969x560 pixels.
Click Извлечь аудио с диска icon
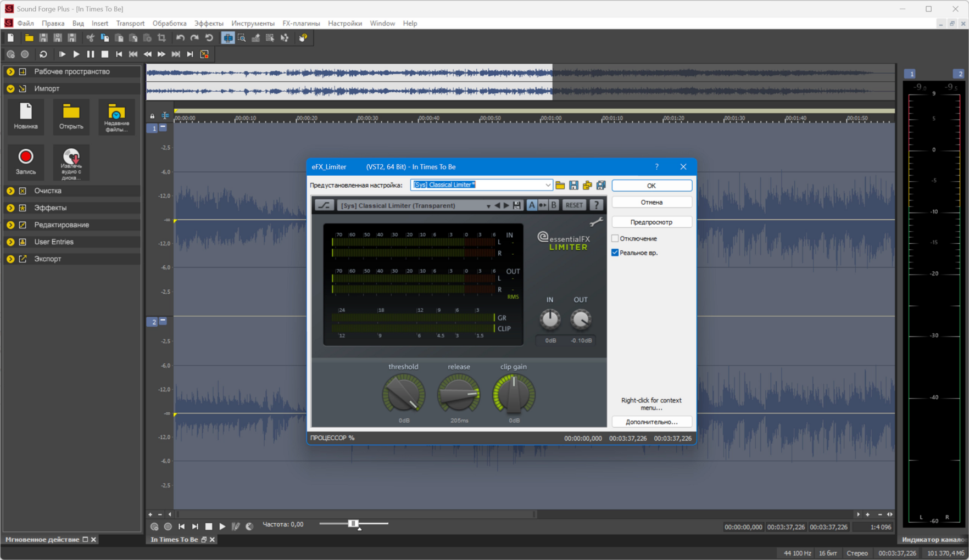point(71,163)
